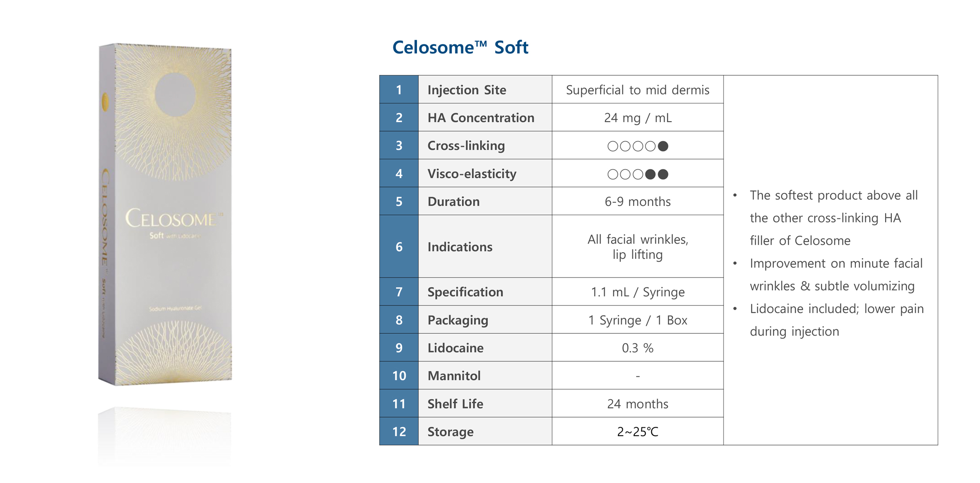Click the 1 Syringe / 1 Box value
Image resolution: width=980 pixels, height=483 pixels.
pos(637,320)
